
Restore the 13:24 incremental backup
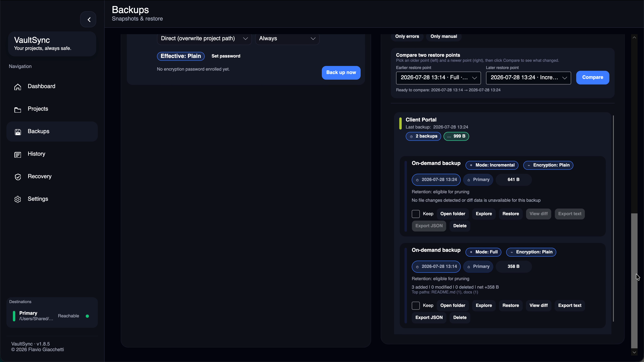click(x=511, y=214)
